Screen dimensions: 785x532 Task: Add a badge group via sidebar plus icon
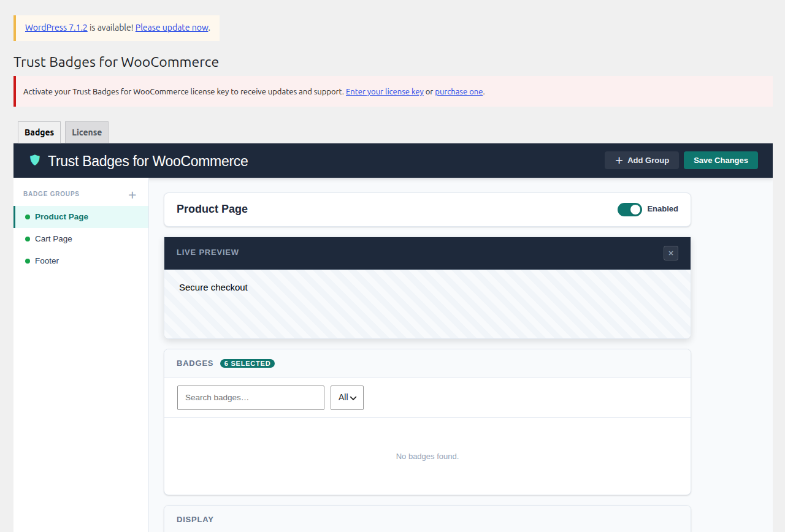coord(132,195)
